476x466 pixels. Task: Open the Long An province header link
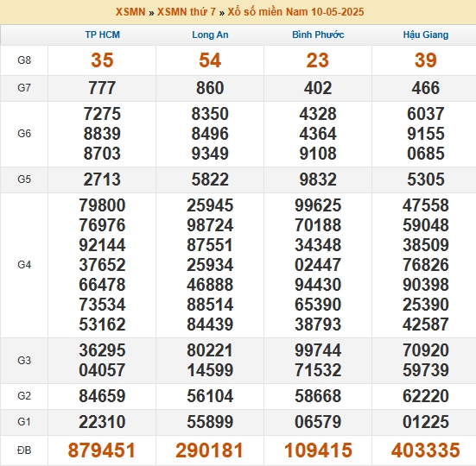point(210,35)
